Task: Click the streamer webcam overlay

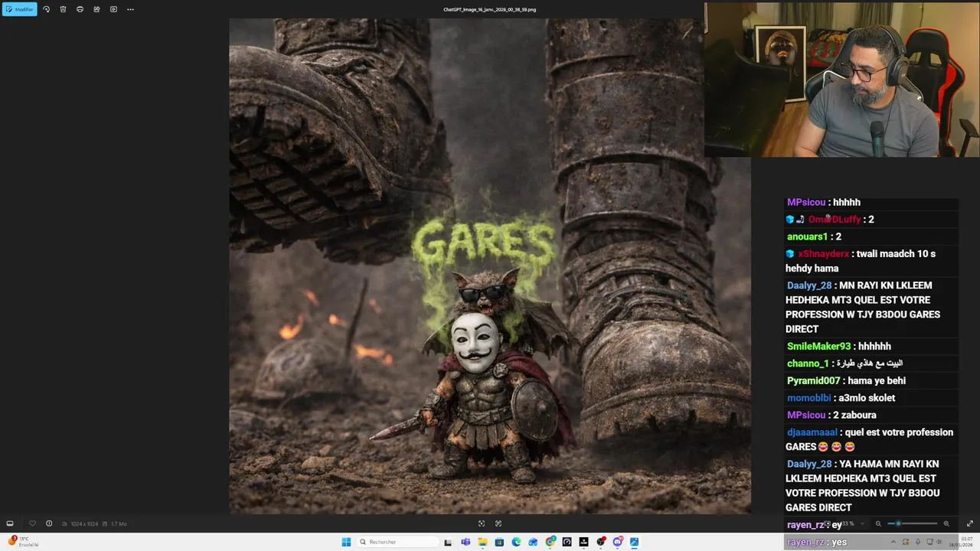Action: coord(842,80)
